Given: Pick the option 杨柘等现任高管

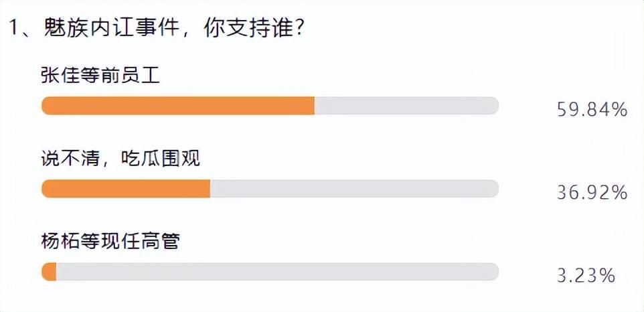Looking at the screenshot, I should [x=110, y=242].
